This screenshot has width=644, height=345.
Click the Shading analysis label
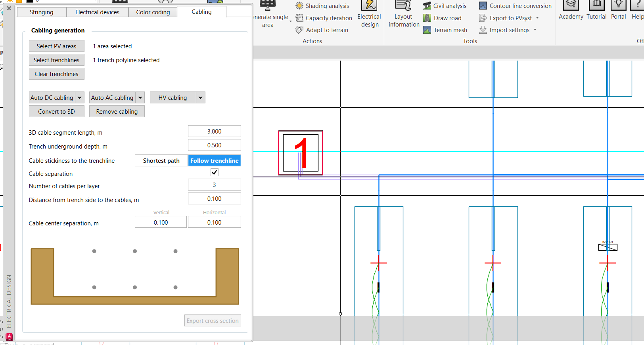[x=327, y=6]
